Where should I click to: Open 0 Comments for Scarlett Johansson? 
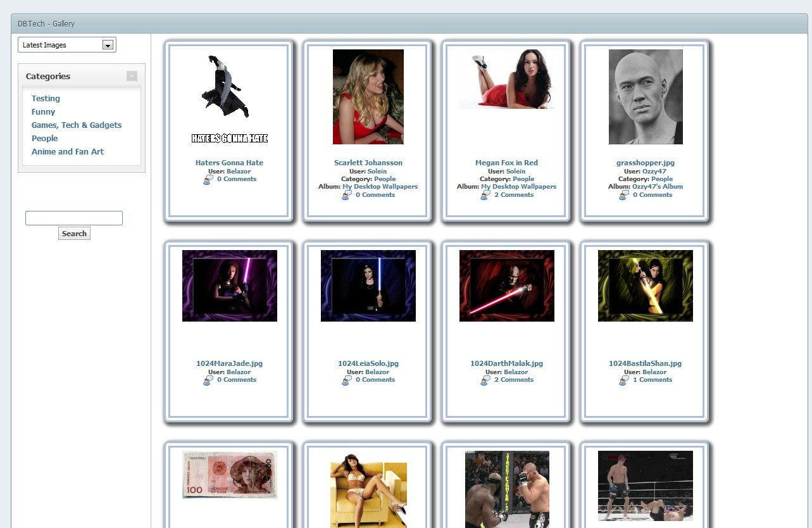pos(375,195)
